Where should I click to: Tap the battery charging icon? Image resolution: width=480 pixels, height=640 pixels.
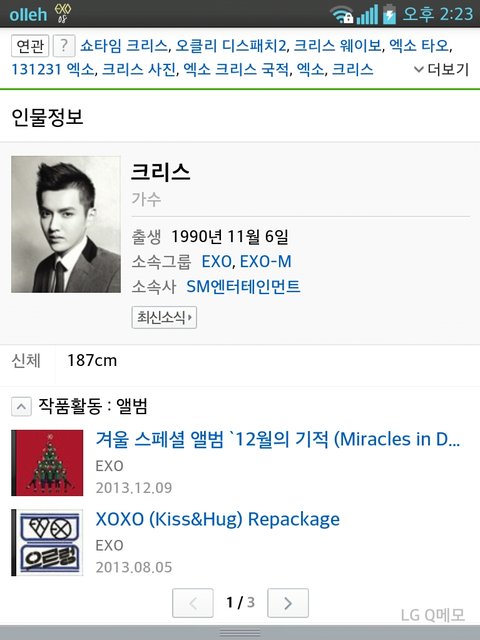point(389,14)
